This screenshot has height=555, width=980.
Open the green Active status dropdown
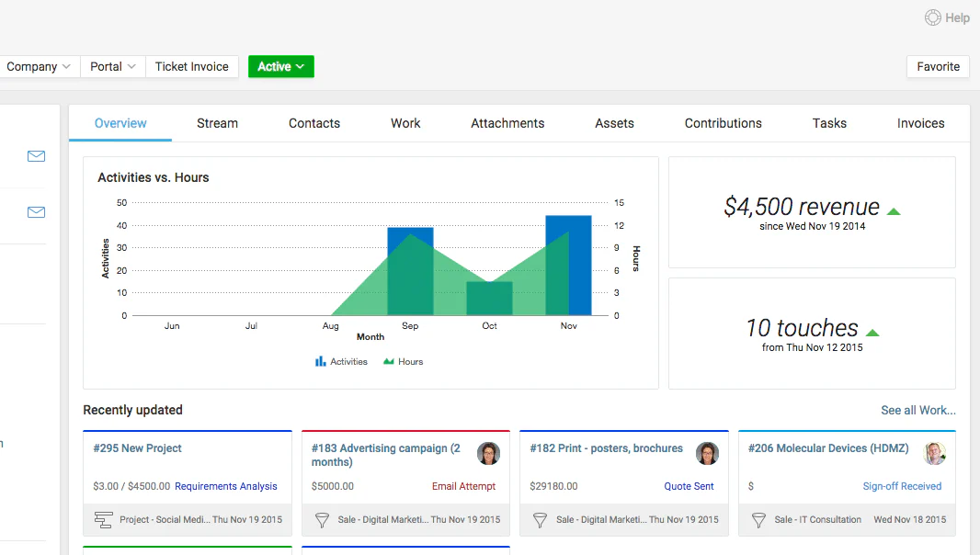[x=281, y=67]
